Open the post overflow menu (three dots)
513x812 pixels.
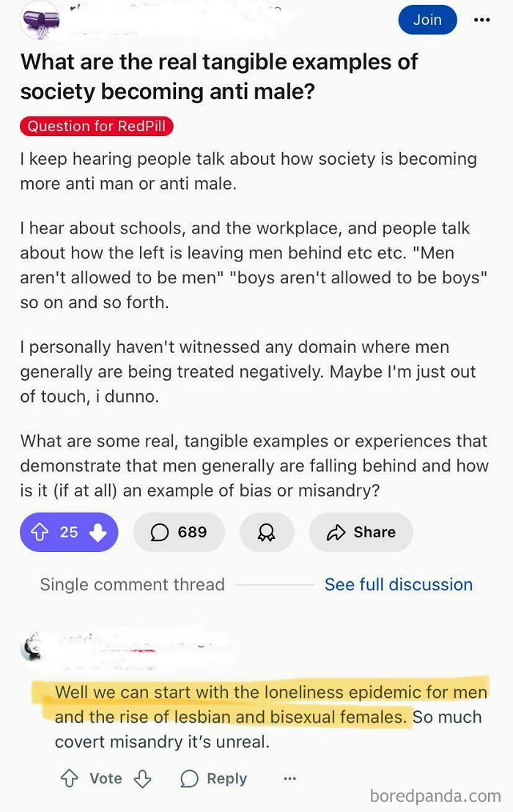coord(482,20)
